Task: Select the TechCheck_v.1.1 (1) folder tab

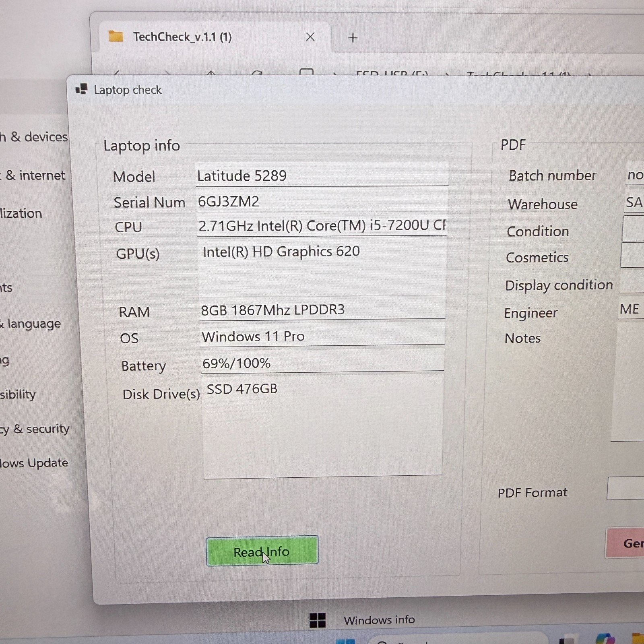Action: point(215,37)
